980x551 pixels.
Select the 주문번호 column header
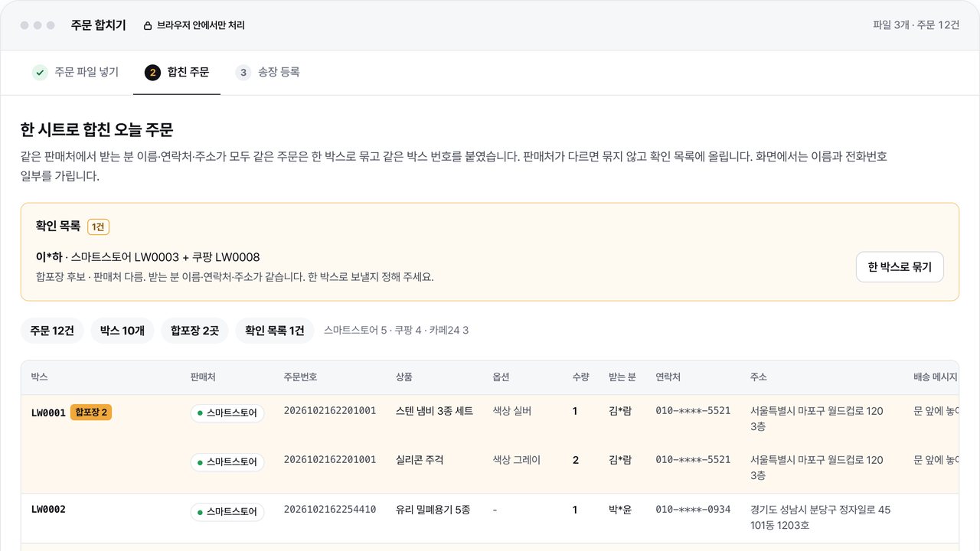300,377
